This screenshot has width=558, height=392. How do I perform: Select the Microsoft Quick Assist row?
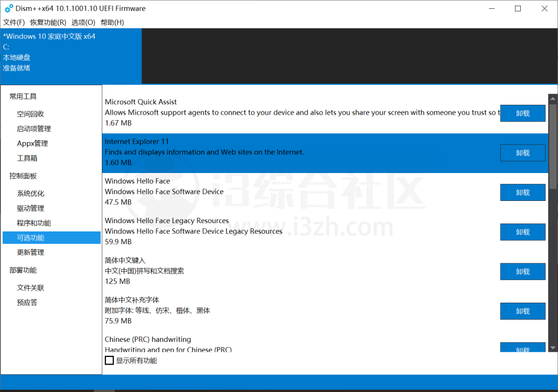pyautogui.click(x=325, y=114)
